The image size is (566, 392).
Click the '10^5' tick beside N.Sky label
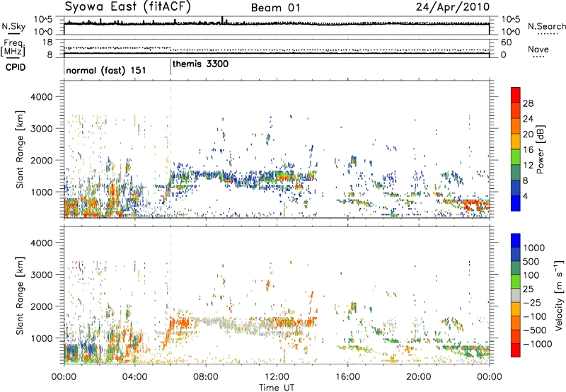43,20
